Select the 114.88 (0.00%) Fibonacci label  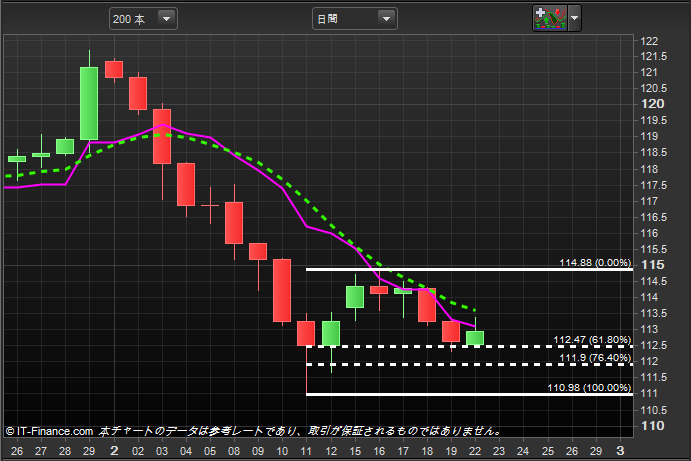[595, 263]
